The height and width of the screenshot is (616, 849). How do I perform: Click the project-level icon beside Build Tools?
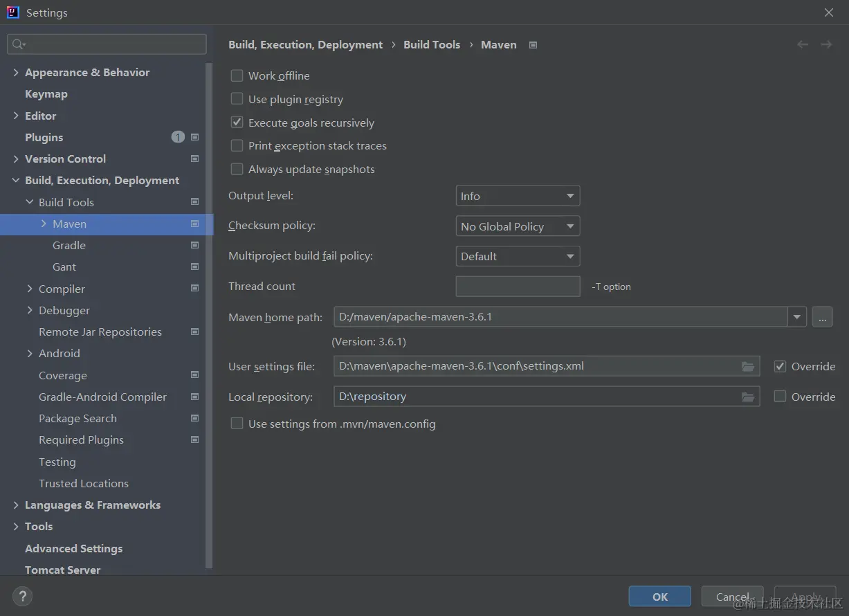click(x=194, y=202)
